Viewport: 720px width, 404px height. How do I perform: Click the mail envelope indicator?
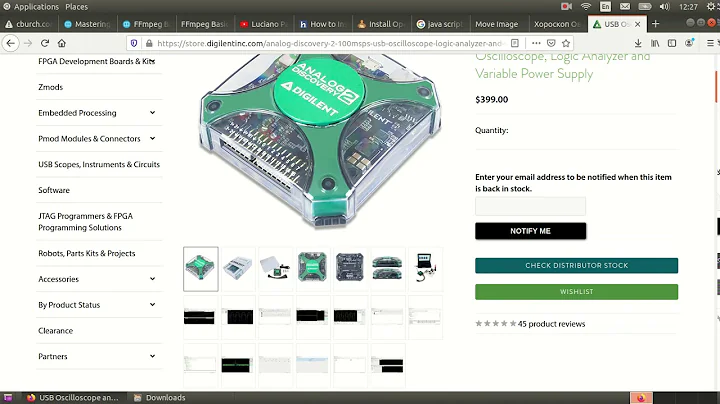coord(625,6)
